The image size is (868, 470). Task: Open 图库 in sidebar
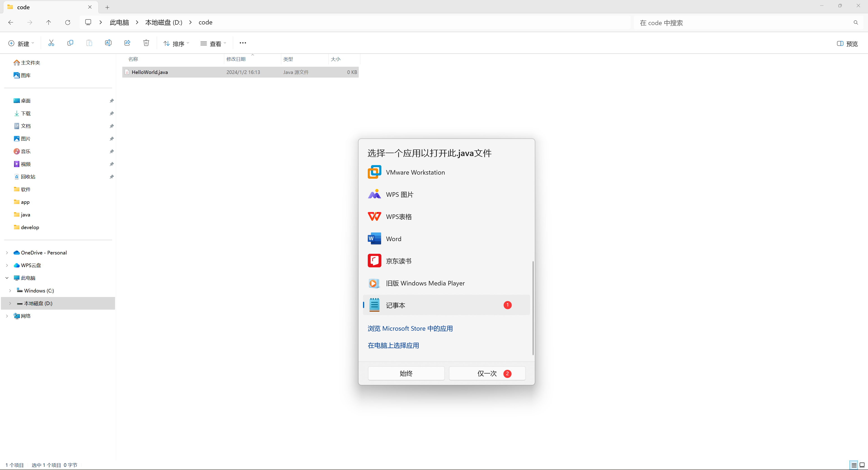tap(22, 75)
